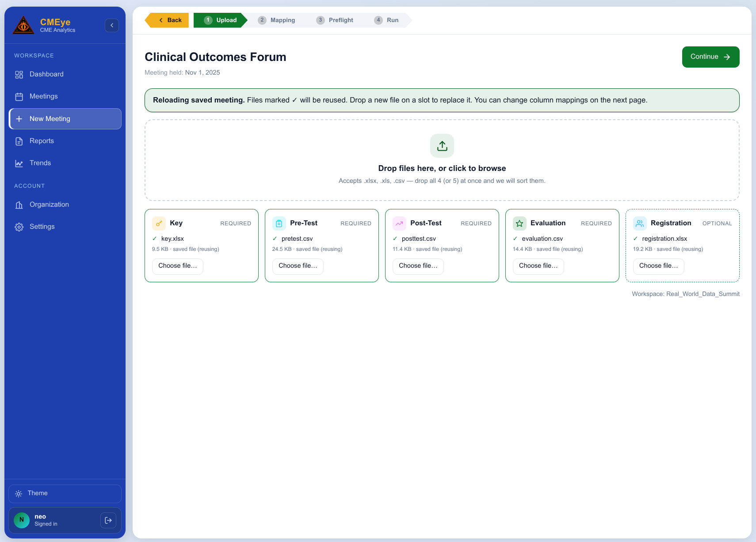Screen dimensions: 756x542
Task: Open the Reports section
Action: tap(65, 141)
